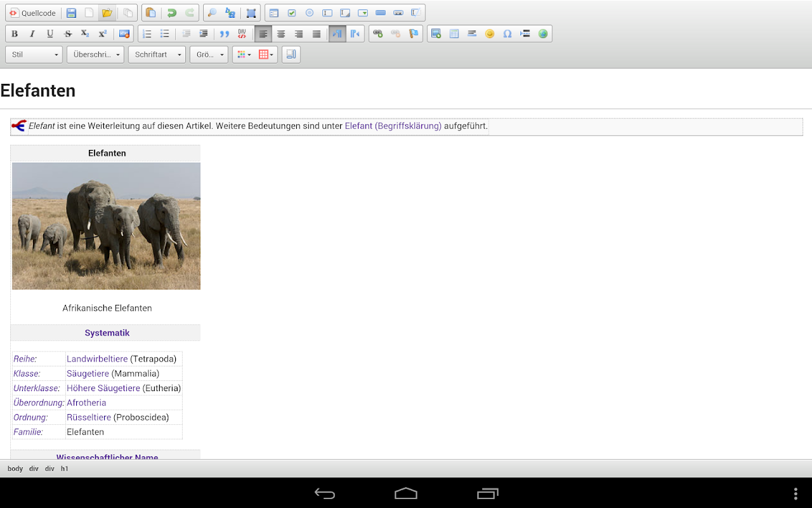This screenshot has width=812, height=508.
Task: Toggle italic text formatting
Action: 32,34
